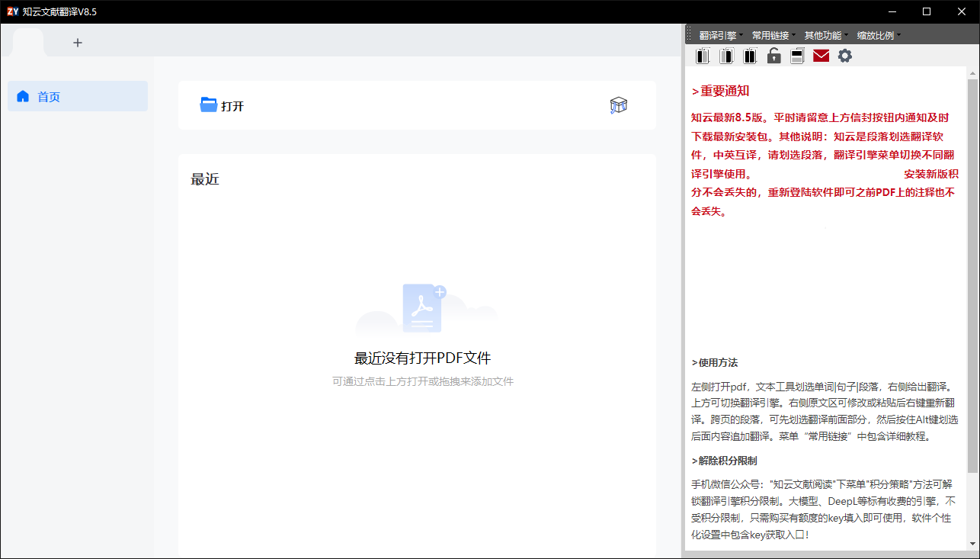Click the box icon beside 打开
This screenshot has width=980, height=559.
[618, 106]
